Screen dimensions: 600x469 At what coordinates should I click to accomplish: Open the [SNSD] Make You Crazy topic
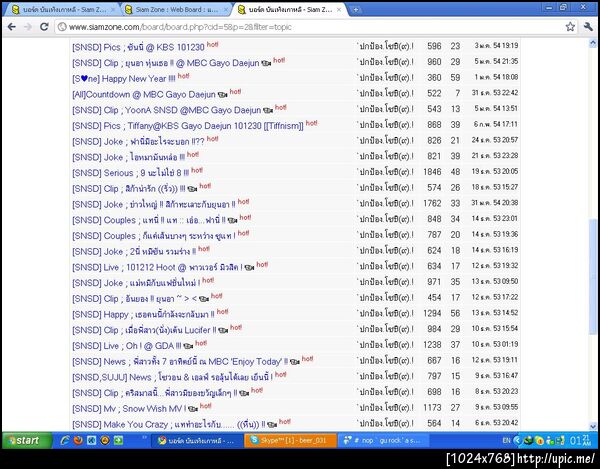[x=168, y=425]
